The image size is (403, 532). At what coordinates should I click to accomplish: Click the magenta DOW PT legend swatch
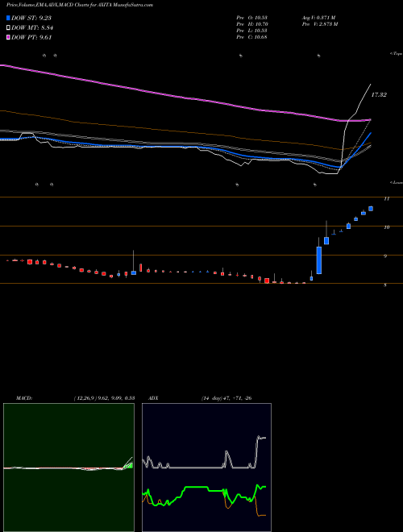pos(8,38)
